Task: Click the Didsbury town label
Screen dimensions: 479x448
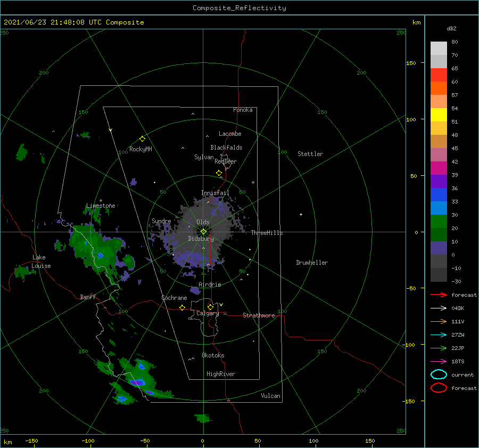Action: coord(201,239)
